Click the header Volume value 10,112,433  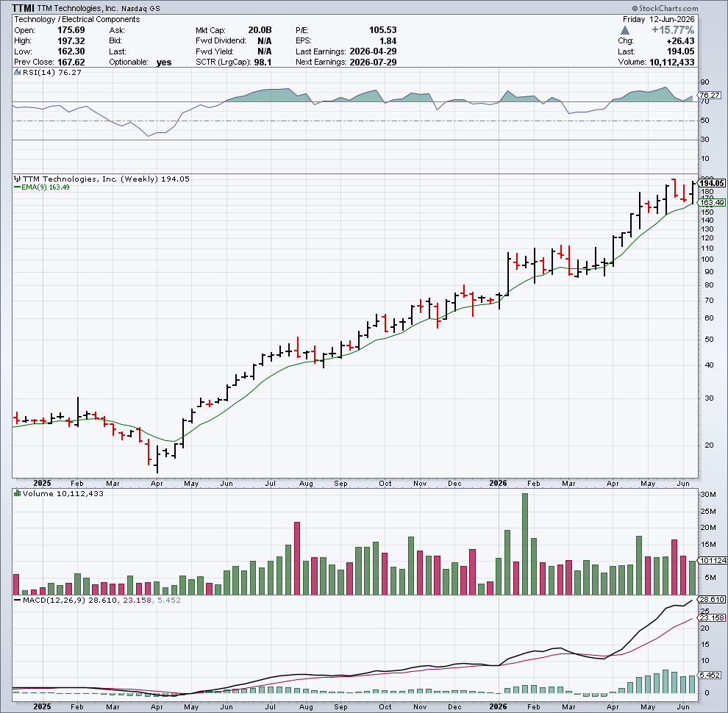click(672, 62)
